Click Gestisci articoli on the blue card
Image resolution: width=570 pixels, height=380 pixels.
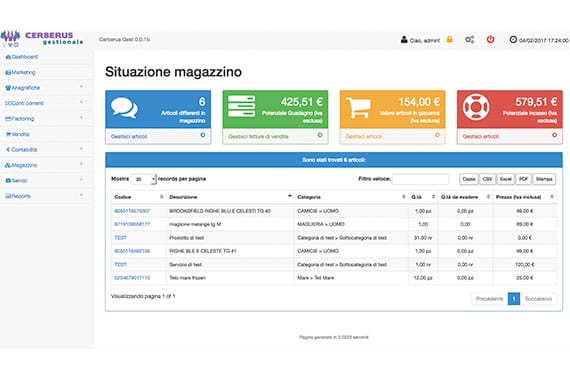coord(129,136)
